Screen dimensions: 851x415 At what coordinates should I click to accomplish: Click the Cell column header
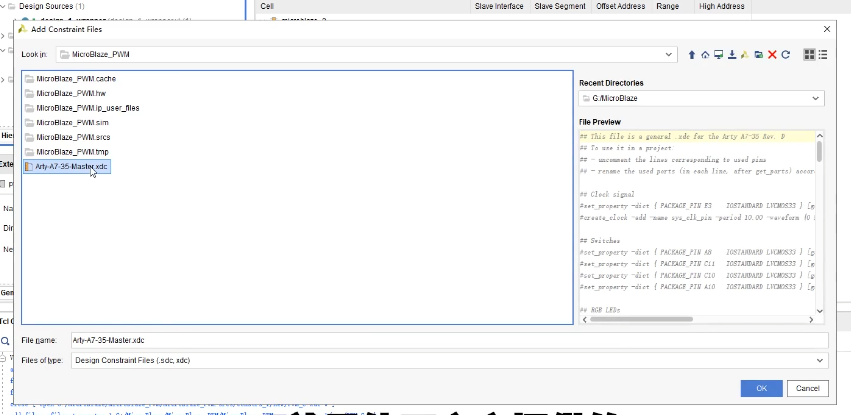point(266,7)
